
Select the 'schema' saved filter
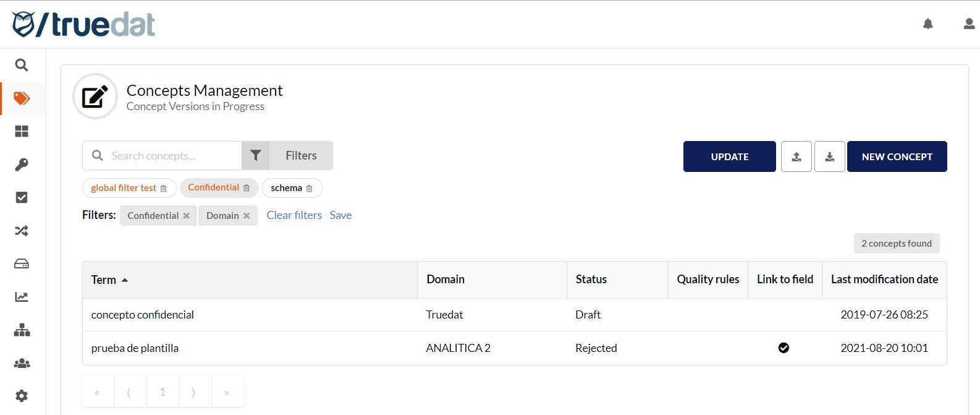point(286,188)
